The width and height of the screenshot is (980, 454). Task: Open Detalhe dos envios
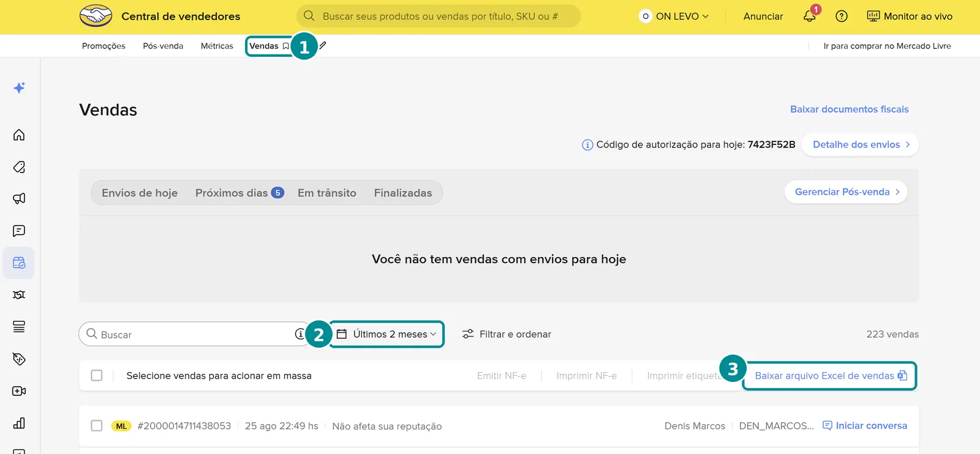coord(860,144)
